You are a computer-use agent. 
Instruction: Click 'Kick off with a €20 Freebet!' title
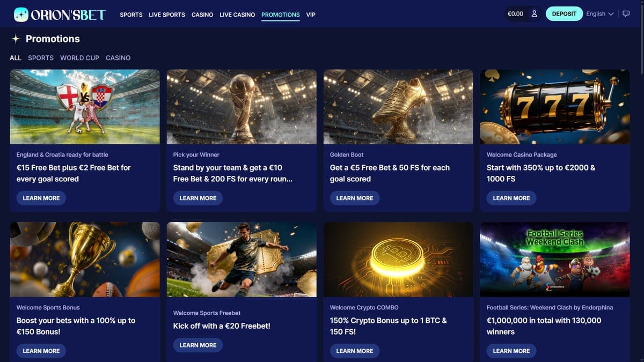point(222,326)
